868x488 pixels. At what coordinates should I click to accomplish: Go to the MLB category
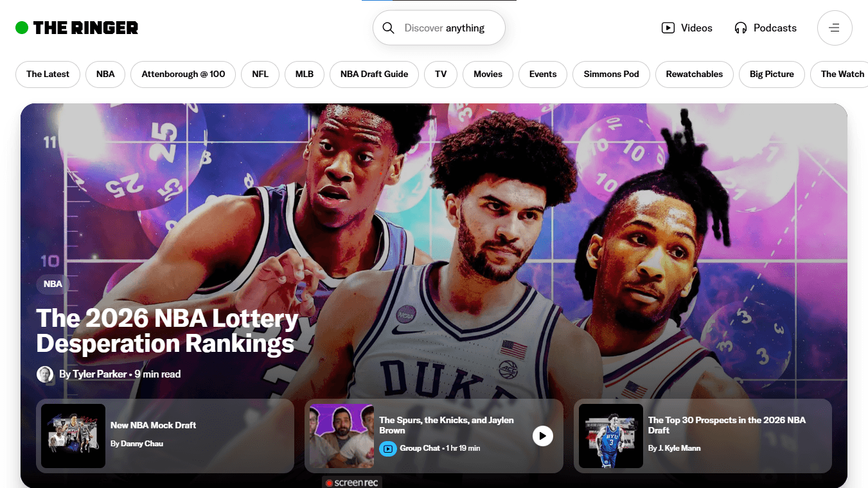[305, 74]
